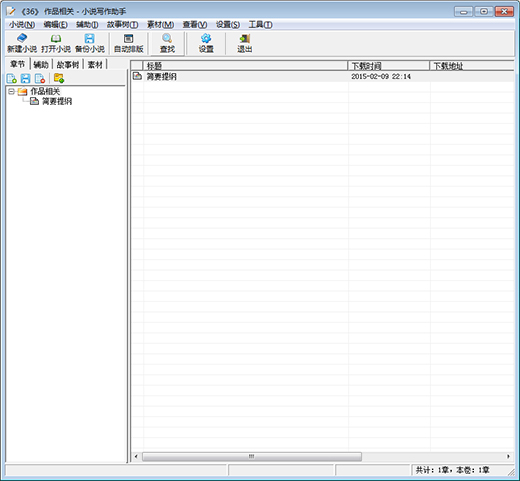Image resolution: width=520 pixels, height=481 pixels.
Task: Click the 2015-02-09 22:14 cell
Action: coord(381,77)
